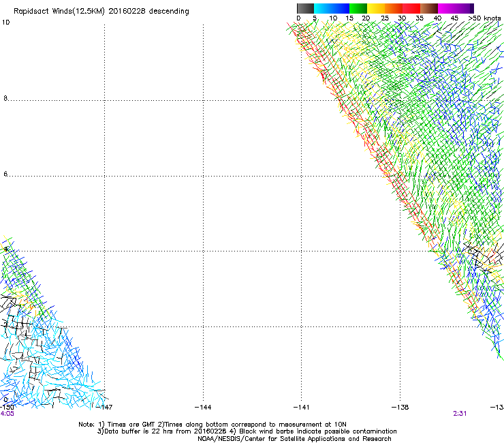Click longitude label '-141' on bottom axis

click(x=302, y=408)
